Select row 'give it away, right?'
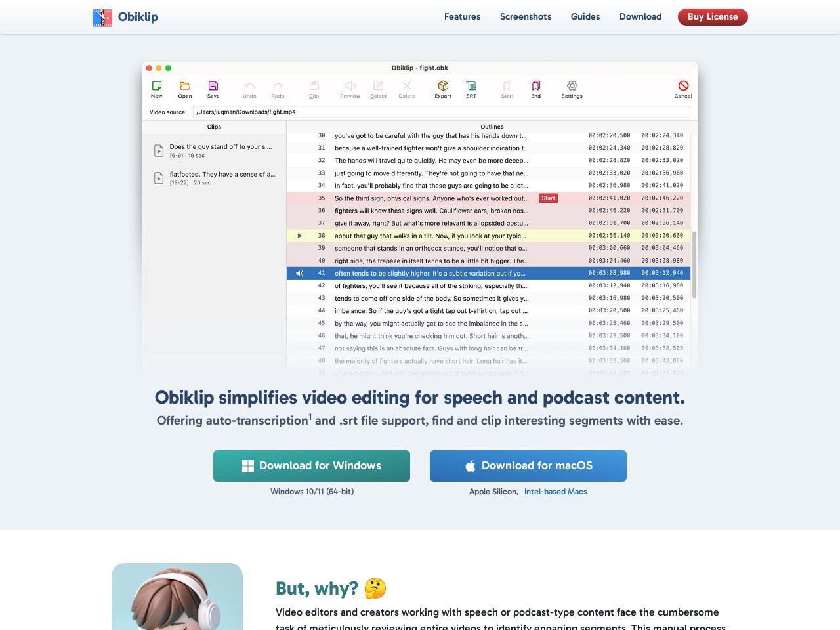Viewport: 840px width, 630px height. click(x=488, y=223)
